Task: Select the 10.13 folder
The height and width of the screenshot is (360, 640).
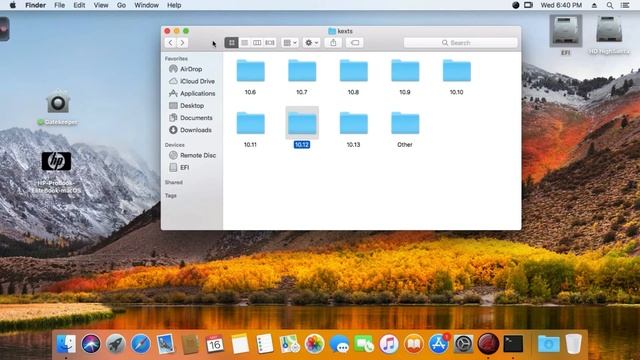Action: [353, 123]
